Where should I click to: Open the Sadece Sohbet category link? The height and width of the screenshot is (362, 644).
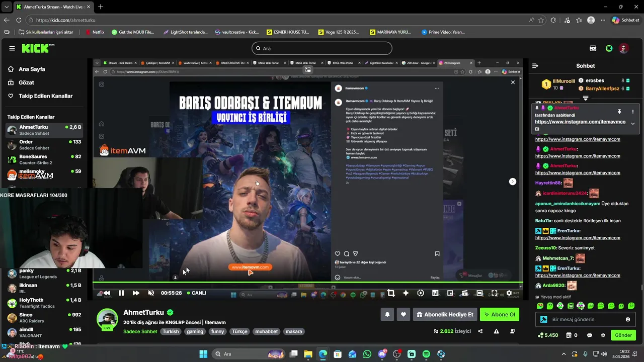[140, 331]
